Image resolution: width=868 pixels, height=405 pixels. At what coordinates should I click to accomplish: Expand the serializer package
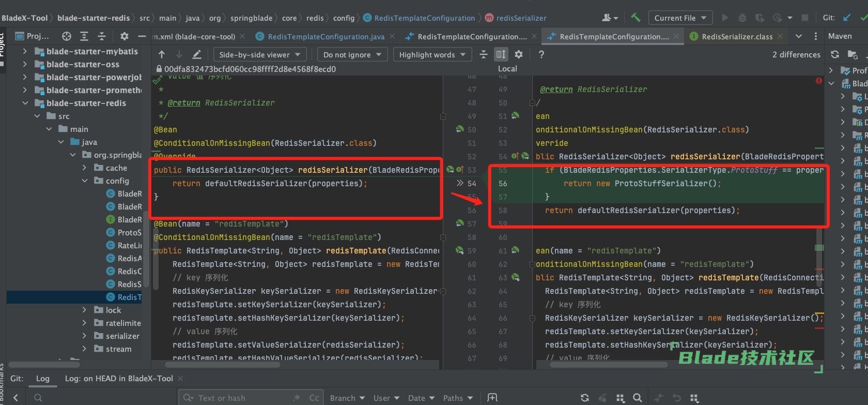pyautogui.click(x=84, y=336)
